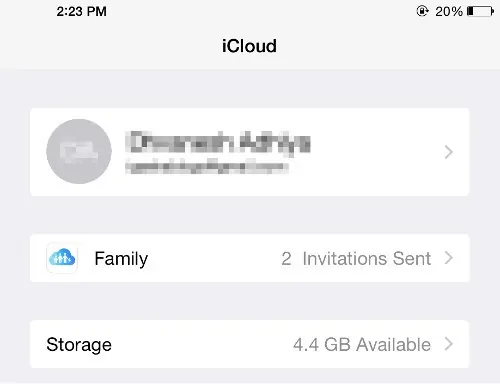The height and width of the screenshot is (384, 500).
Task: Tap the 2:23 PM clock
Action: point(81,11)
